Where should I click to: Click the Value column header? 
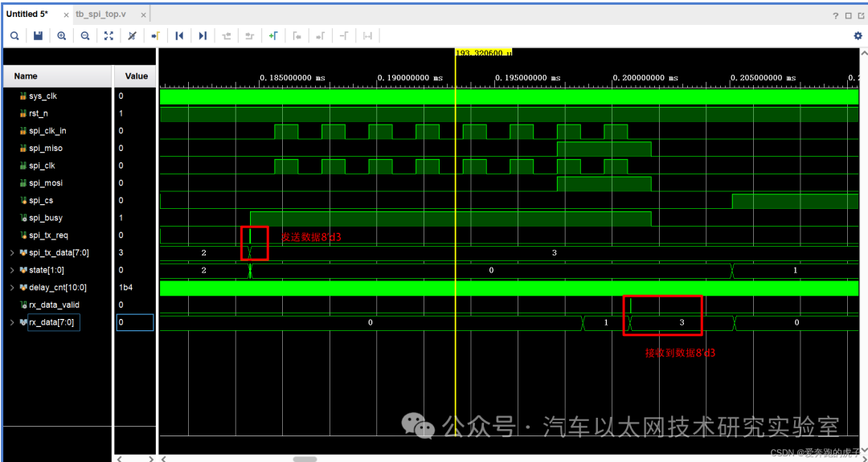(x=135, y=76)
